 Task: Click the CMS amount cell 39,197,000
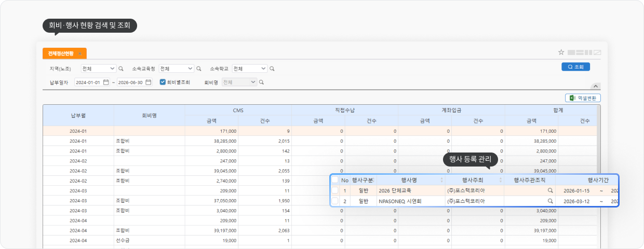click(211, 230)
